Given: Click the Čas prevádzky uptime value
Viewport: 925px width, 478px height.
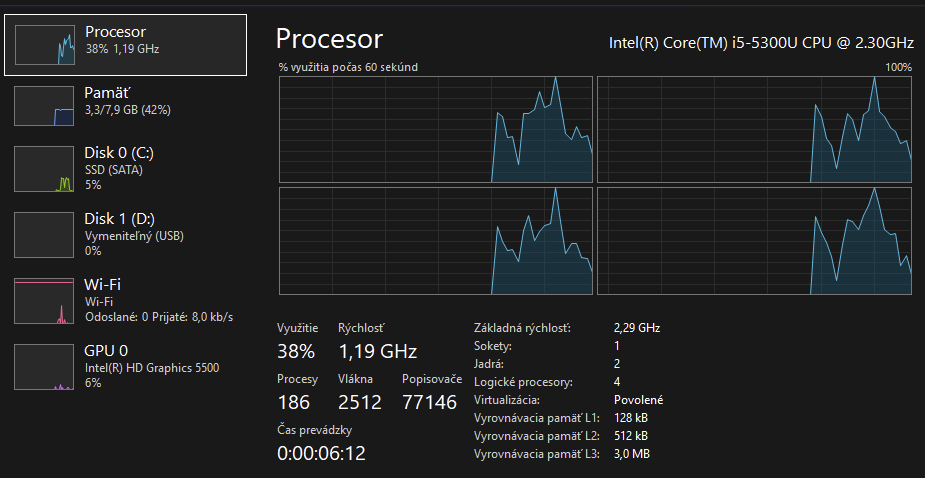Looking at the screenshot, I should [x=321, y=453].
